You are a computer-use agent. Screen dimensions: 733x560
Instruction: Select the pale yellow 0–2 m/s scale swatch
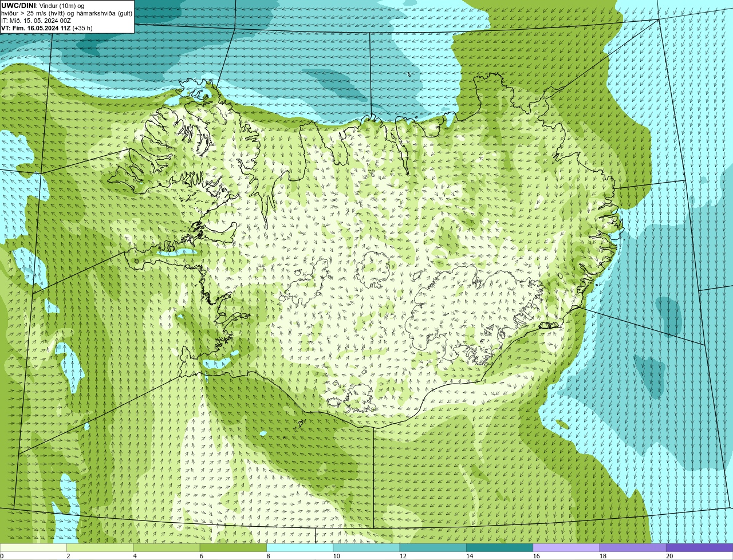[x=33, y=547]
